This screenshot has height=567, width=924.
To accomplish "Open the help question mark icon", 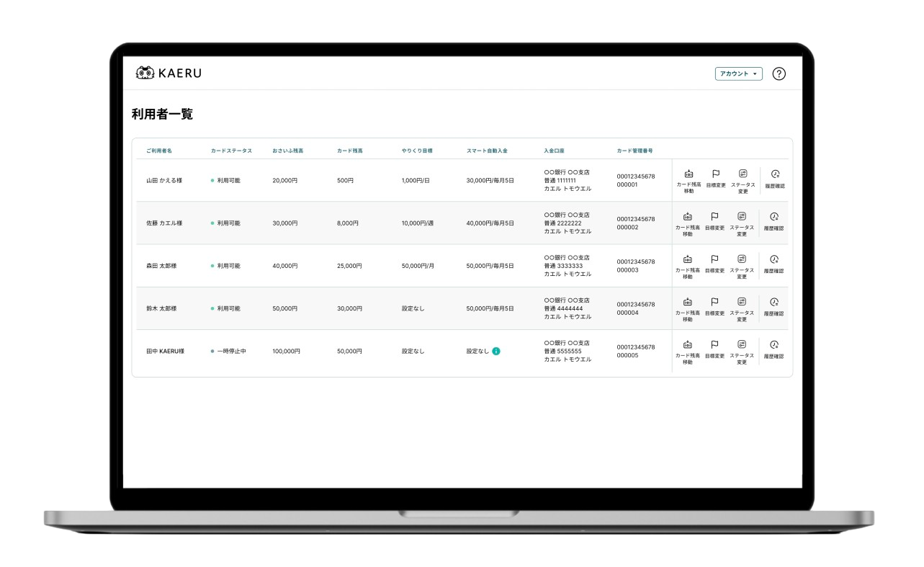I will 779,73.
